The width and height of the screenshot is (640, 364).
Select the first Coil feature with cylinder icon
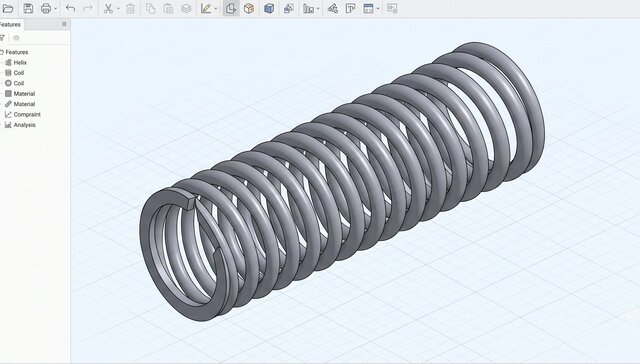tap(19, 73)
